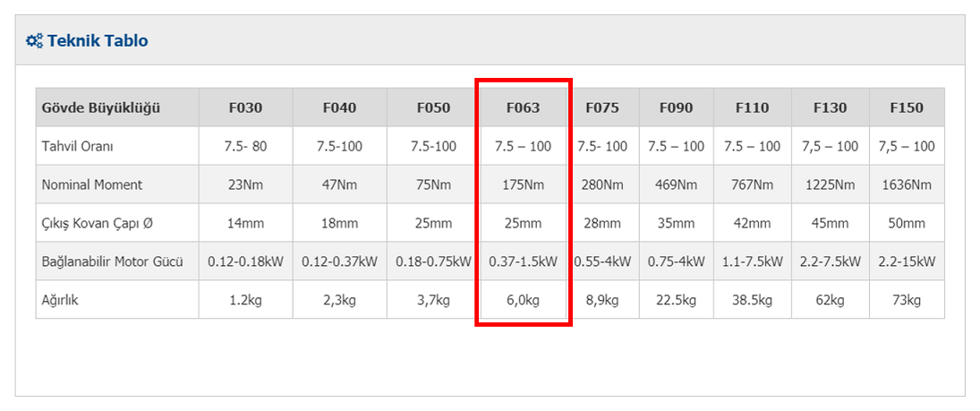Click the 175Nm nominal moment cell
This screenshot has width=980, height=411.
[x=524, y=184]
